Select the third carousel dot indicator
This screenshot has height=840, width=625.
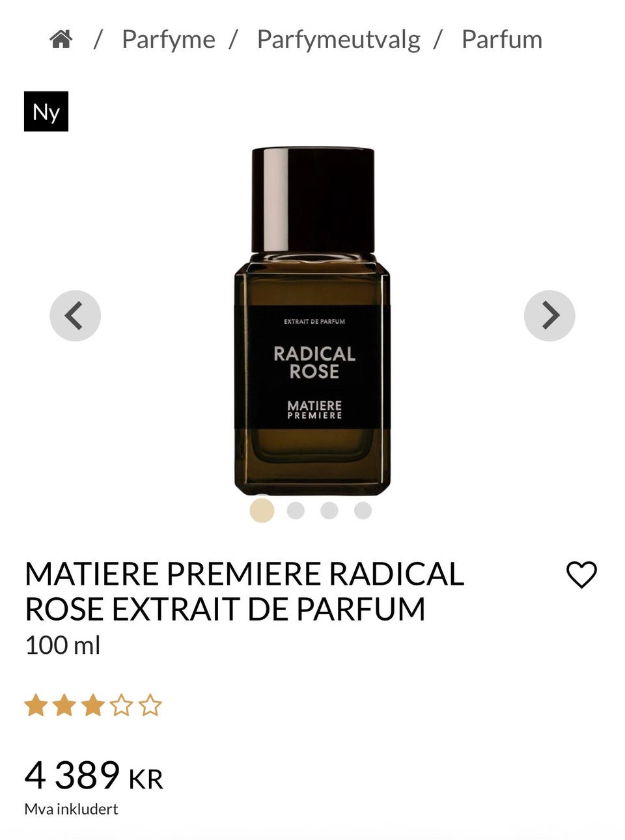pos(329,511)
